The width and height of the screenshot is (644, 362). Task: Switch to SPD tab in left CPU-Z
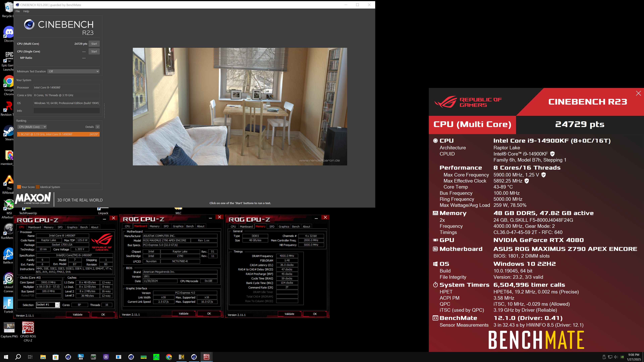(60, 227)
